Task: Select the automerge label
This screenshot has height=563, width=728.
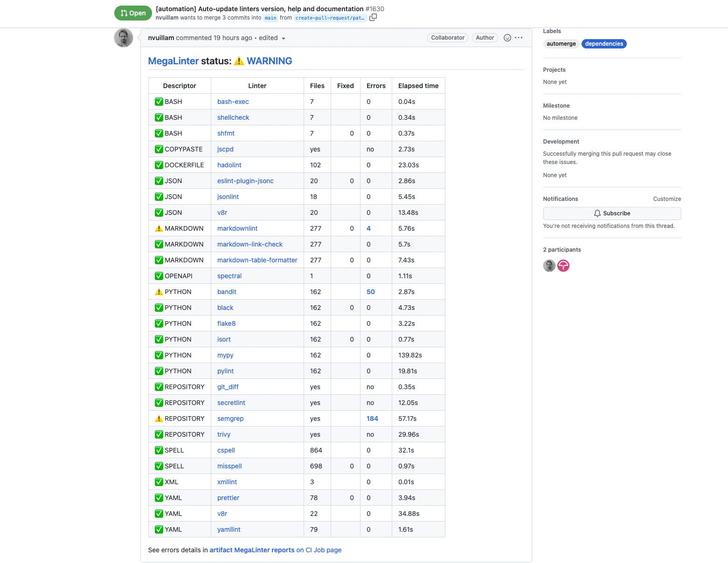Action: pos(561,43)
